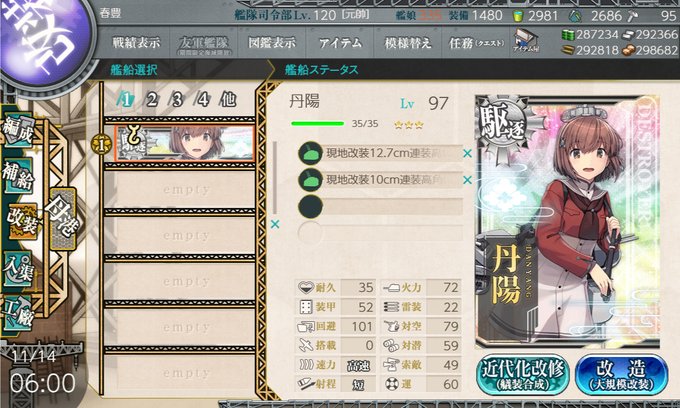This screenshot has height=408, width=680.
Task: Remove the 12.7cm twin gun equipment
Action: point(467,153)
